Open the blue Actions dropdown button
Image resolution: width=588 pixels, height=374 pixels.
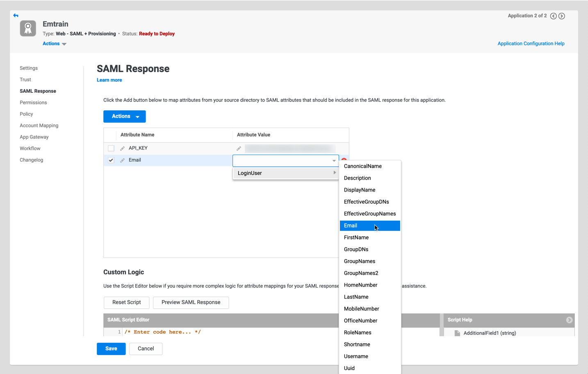tap(124, 116)
